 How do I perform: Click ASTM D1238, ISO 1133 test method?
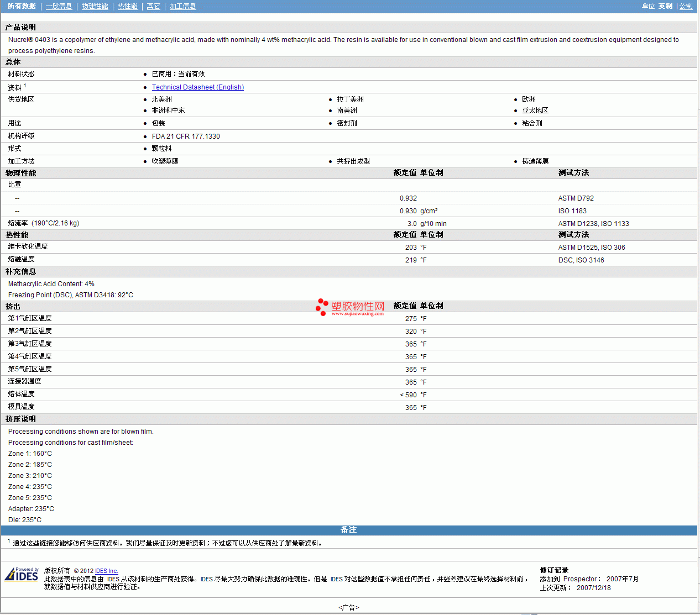point(593,224)
